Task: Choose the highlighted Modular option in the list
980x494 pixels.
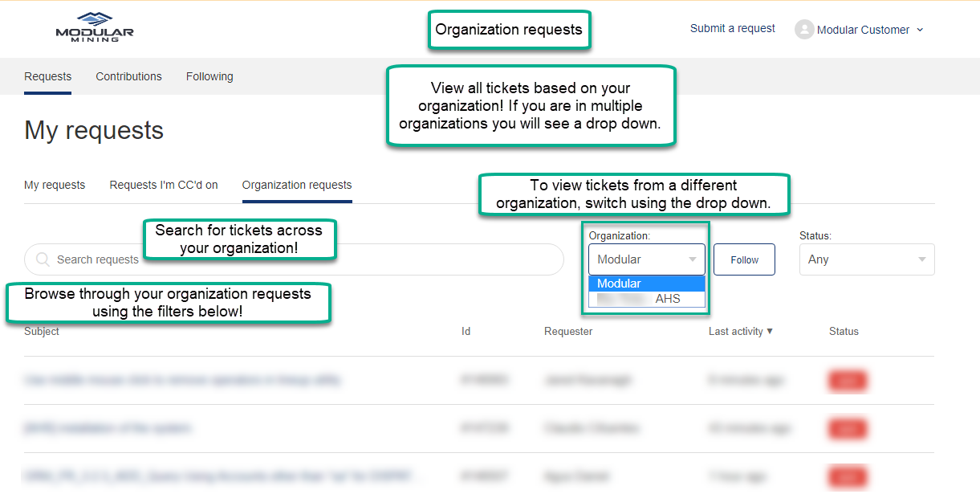Action: coord(647,284)
